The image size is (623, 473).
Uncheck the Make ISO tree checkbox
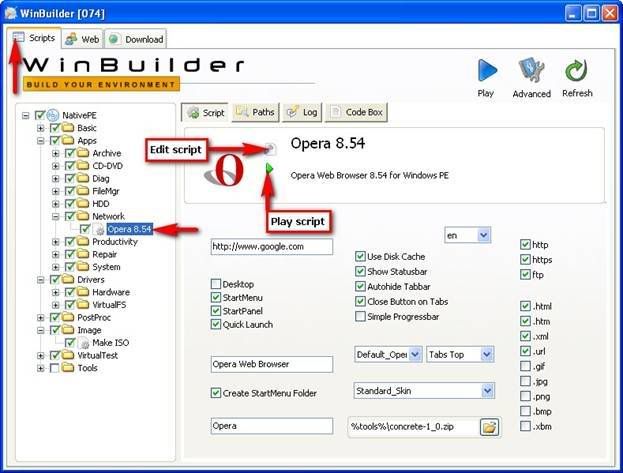tap(70, 343)
